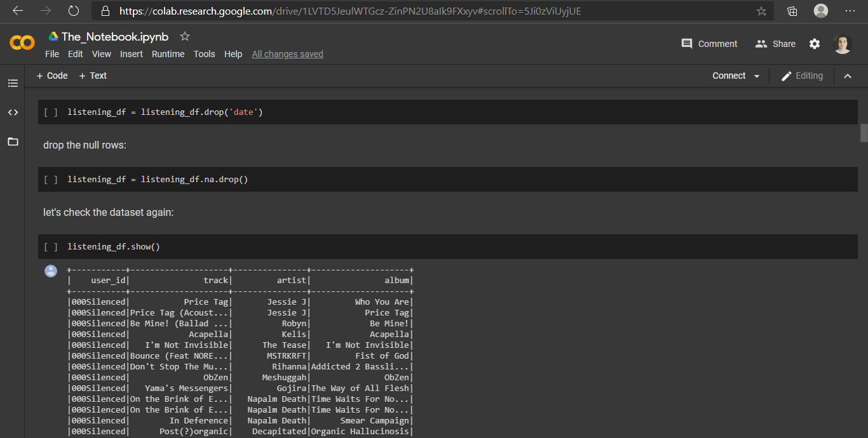Open the Editing mode dropdown
Screen dimensions: 868x438
tap(802, 76)
